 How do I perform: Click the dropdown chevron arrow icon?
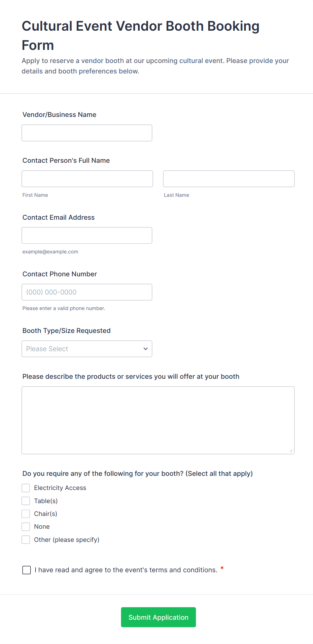pos(145,349)
